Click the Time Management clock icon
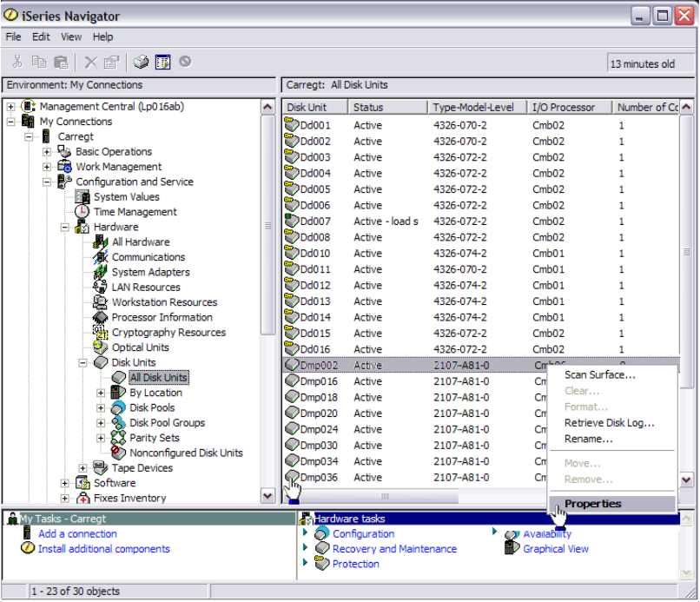Image resolution: width=700 pixels, height=602 pixels. click(83, 212)
